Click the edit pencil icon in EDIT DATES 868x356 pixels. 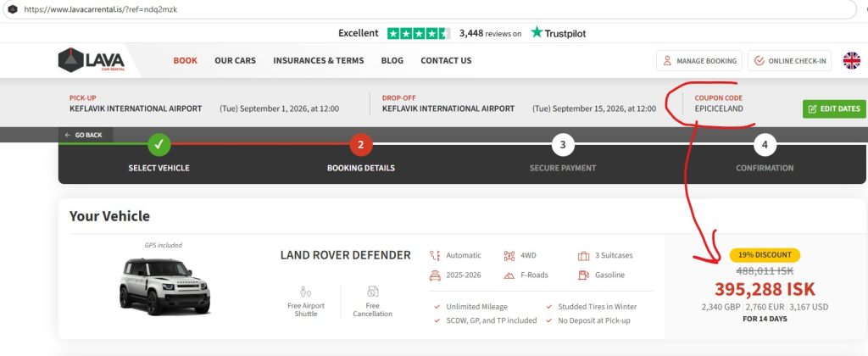(813, 108)
